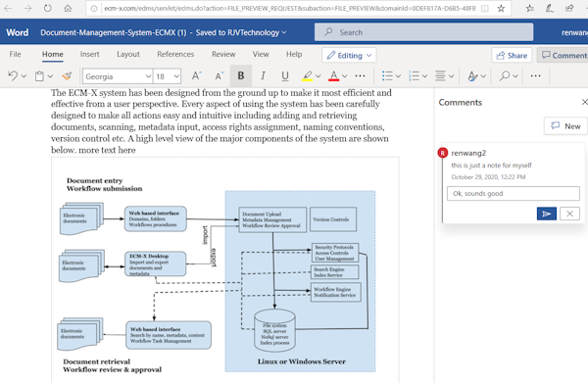Toggle Bold formatting

coord(241,76)
